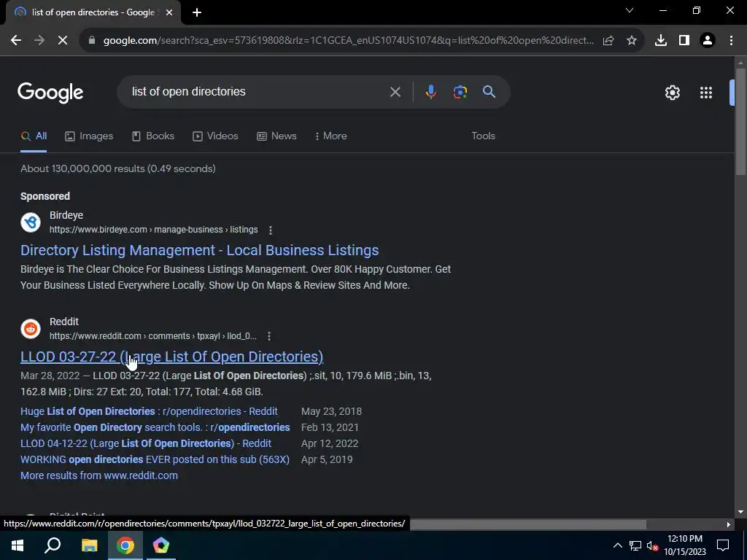Open the taskbar clock and date

click(685, 545)
